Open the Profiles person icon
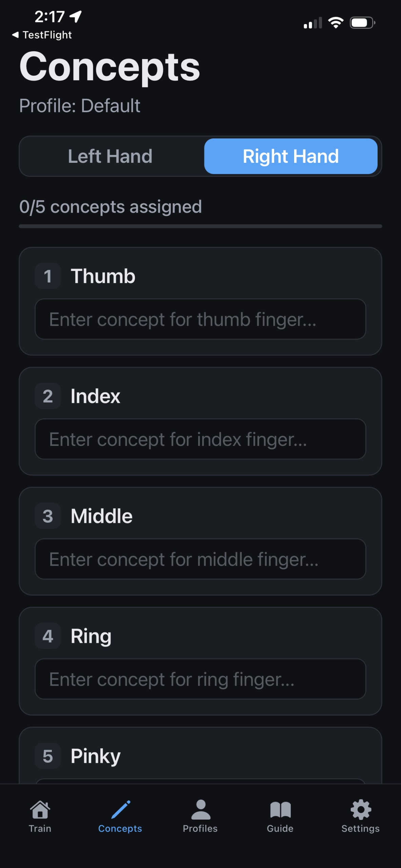401x868 pixels. pos(200,810)
